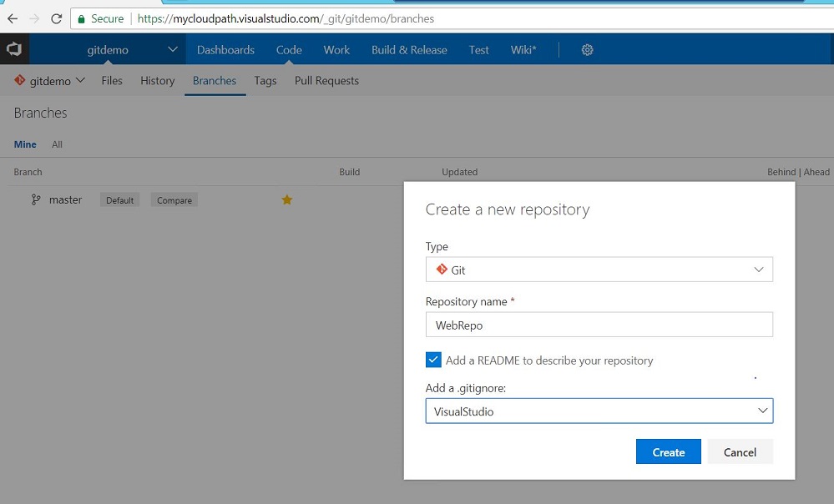
Task: Open the settings gear icon
Action: pos(587,50)
